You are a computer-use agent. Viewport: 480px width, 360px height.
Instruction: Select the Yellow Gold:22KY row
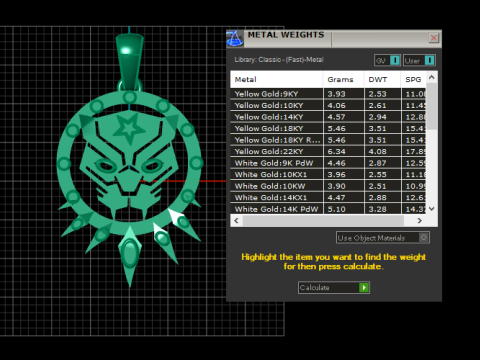(x=328, y=152)
